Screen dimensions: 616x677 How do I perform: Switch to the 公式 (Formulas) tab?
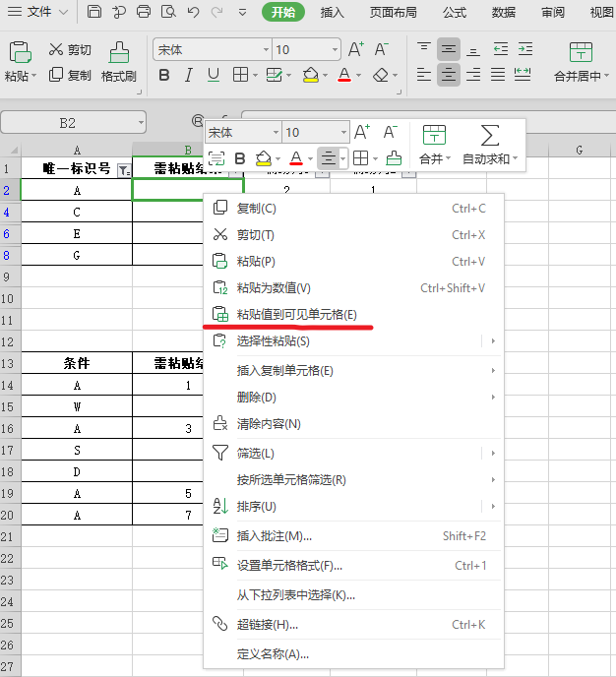tap(455, 12)
